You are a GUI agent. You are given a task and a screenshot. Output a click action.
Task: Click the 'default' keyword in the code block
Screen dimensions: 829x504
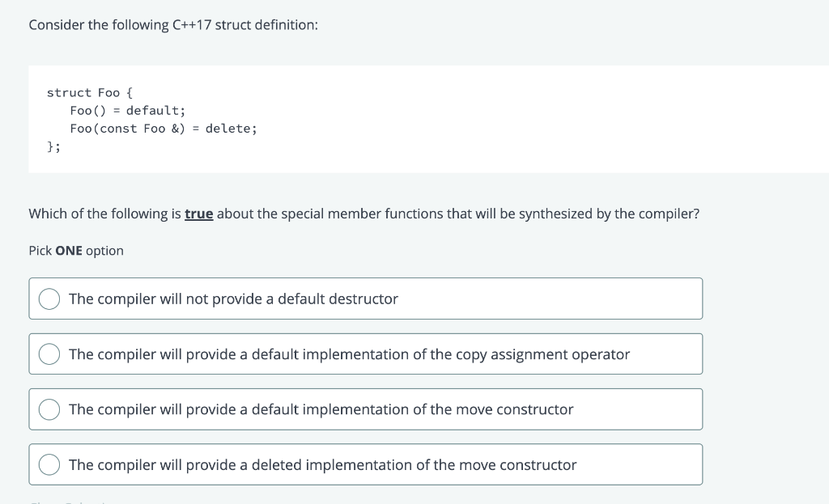pyautogui.click(x=153, y=111)
